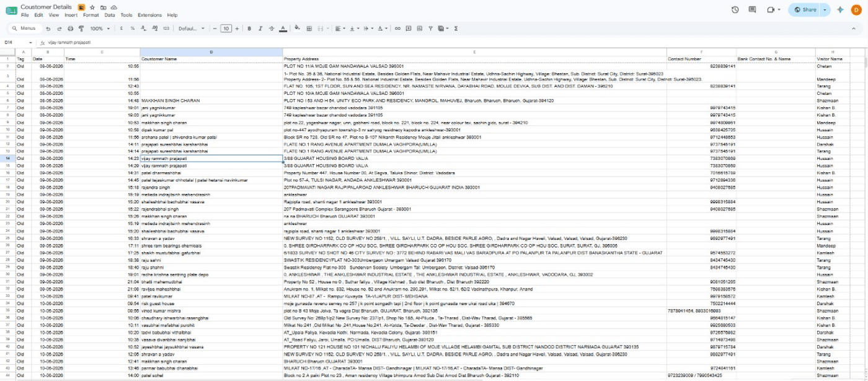
Task: Open text color picker
Action: tap(283, 28)
